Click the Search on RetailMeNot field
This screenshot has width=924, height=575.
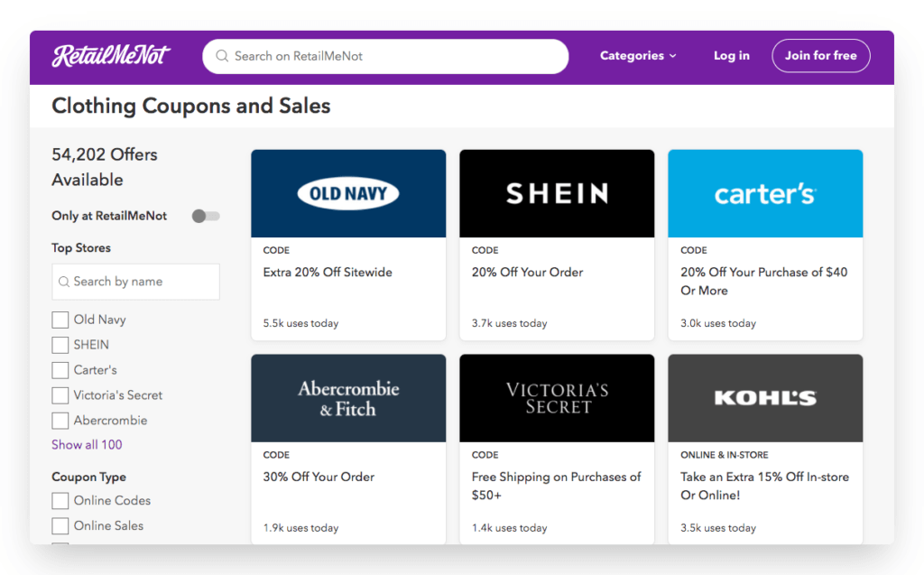(385, 56)
